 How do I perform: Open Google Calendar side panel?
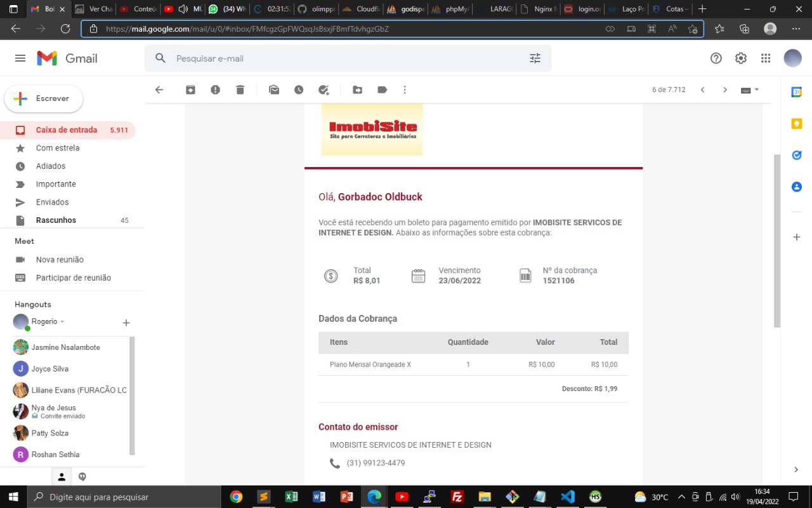pos(797,92)
